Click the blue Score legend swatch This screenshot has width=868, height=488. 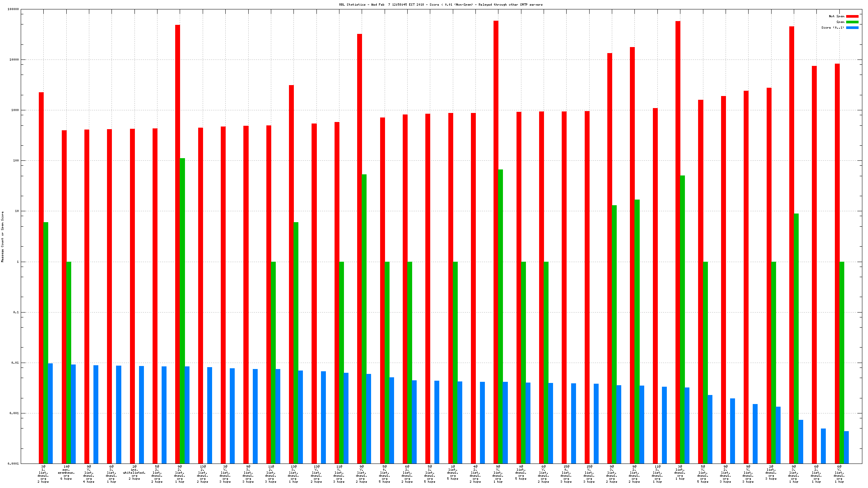click(852, 27)
